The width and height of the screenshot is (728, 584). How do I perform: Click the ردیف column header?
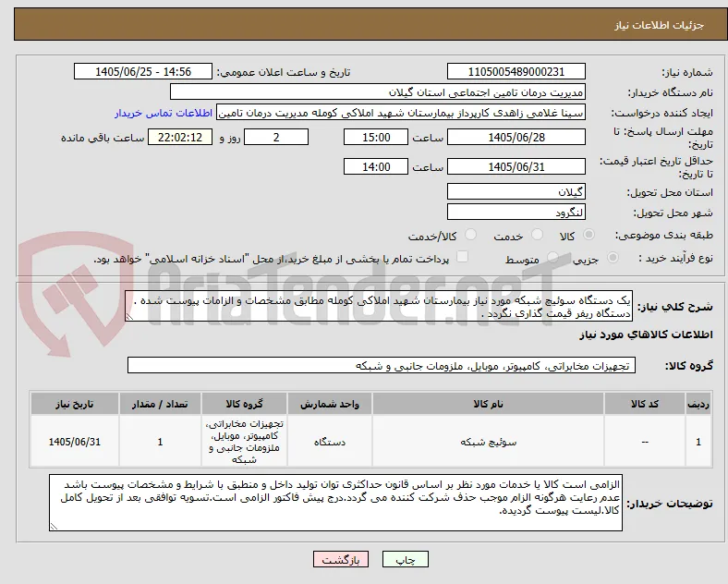point(698,404)
